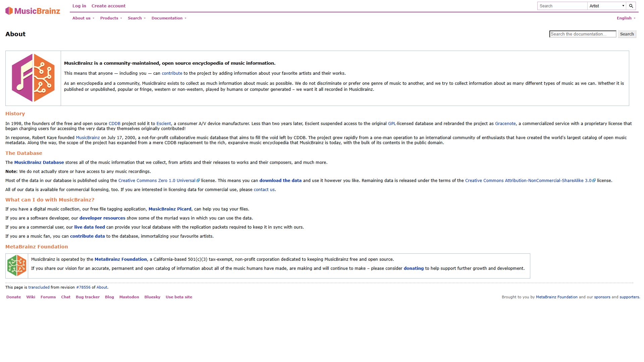This screenshot has height=362, width=644.
Task: Open the Escient link
Action: click(x=164, y=124)
